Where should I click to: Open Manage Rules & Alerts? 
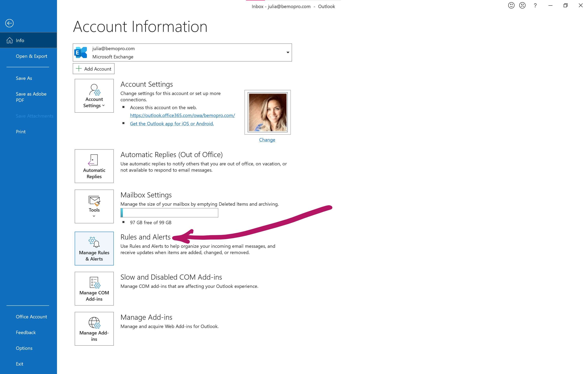(94, 248)
